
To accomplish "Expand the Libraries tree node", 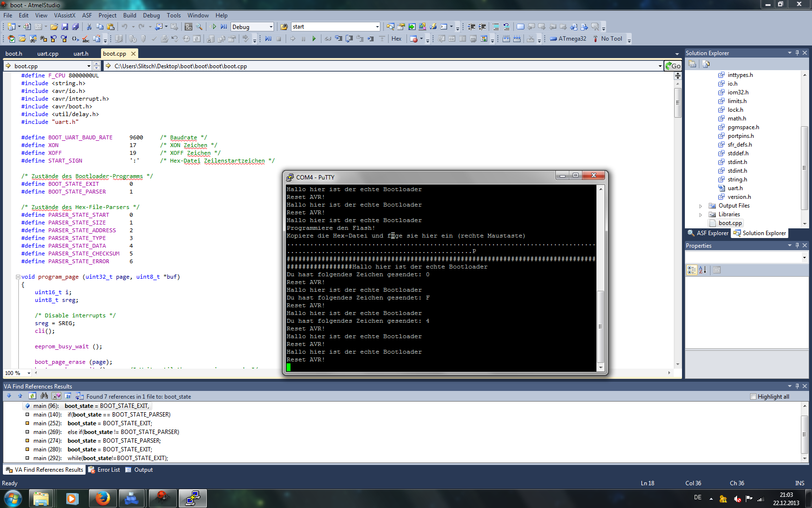I will click(700, 214).
